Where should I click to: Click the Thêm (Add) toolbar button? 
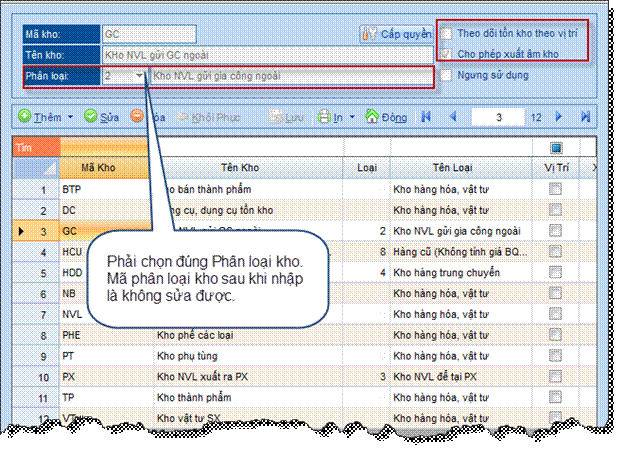click(40, 117)
